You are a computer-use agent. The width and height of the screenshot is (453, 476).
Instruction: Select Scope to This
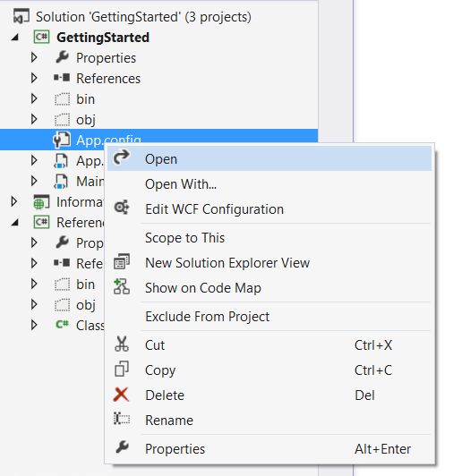coord(269,238)
